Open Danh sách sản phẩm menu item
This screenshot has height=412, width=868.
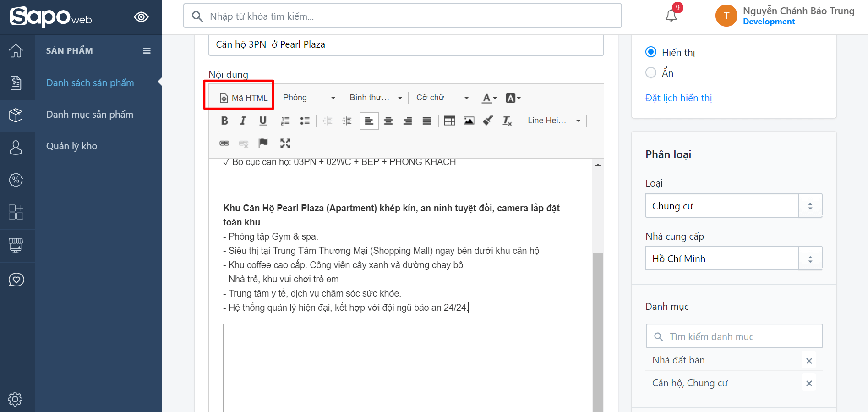pyautogui.click(x=90, y=83)
